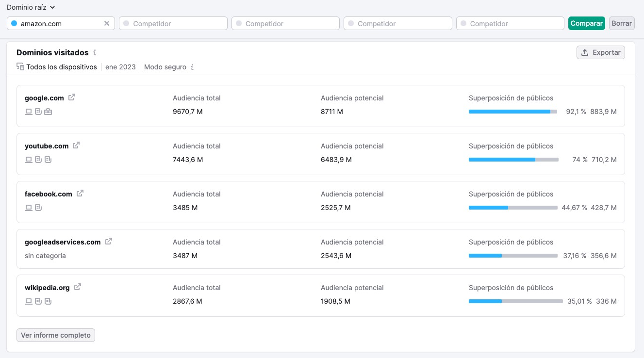Click the 1908,5 M potential audience value
This screenshot has width=644, height=358.
(336, 301)
